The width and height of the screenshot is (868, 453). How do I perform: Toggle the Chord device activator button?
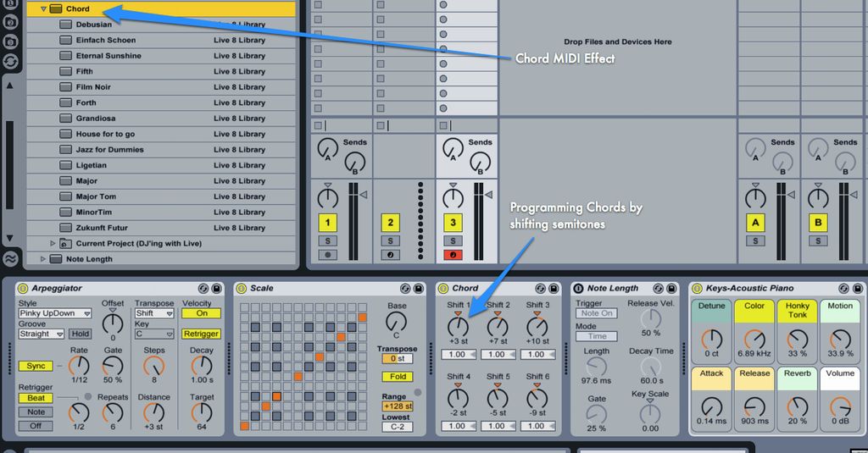tap(443, 288)
